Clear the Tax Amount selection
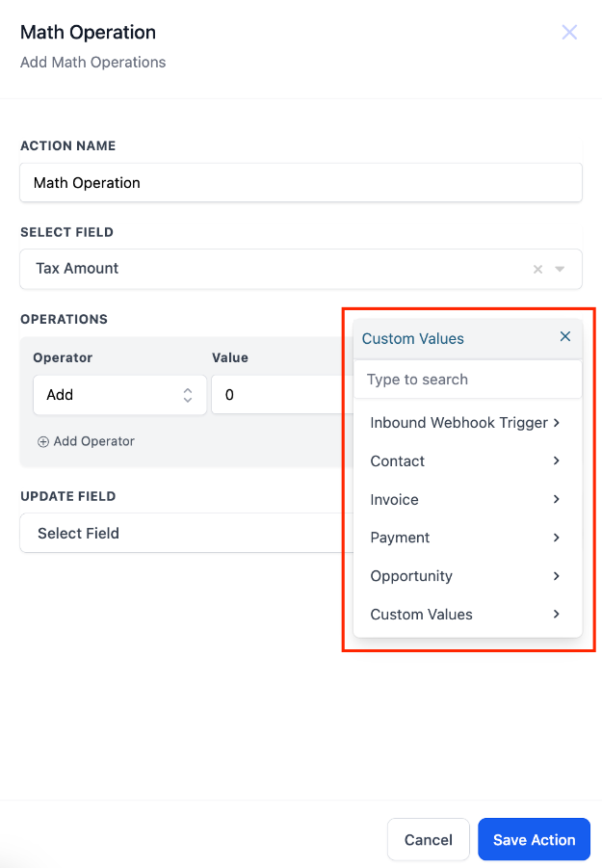This screenshot has width=602, height=868. pos(538,270)
